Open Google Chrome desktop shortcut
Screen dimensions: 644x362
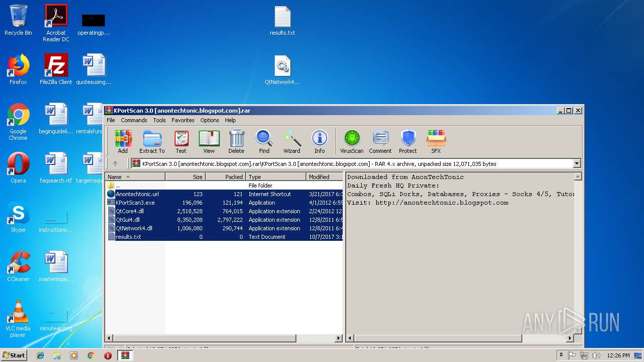tap(18, 122)
